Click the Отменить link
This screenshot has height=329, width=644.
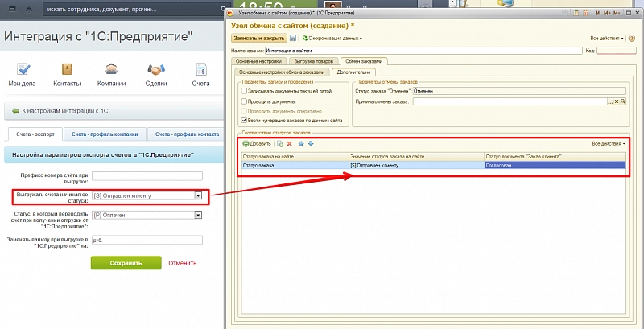point(183,263)
